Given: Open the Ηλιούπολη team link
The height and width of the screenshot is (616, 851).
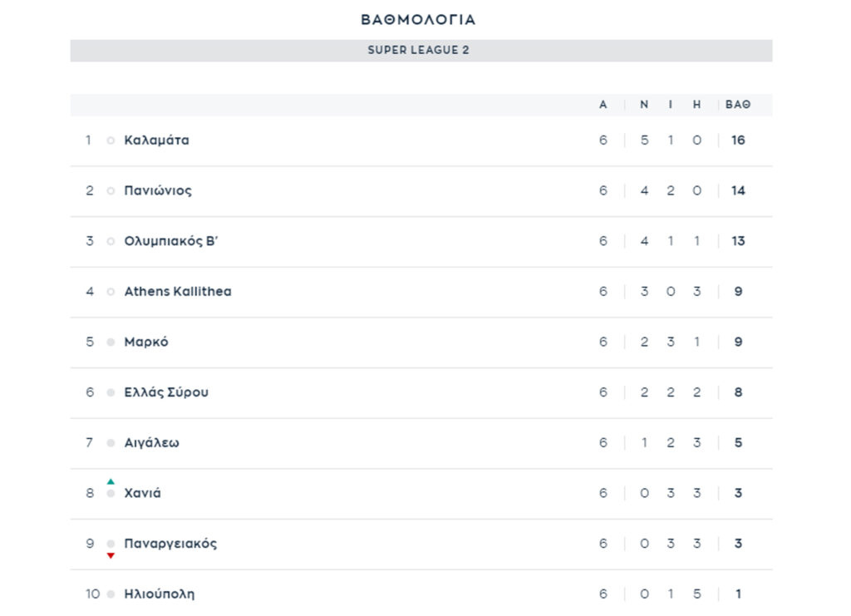Looking at the screenshot, I should click(160, 594).
